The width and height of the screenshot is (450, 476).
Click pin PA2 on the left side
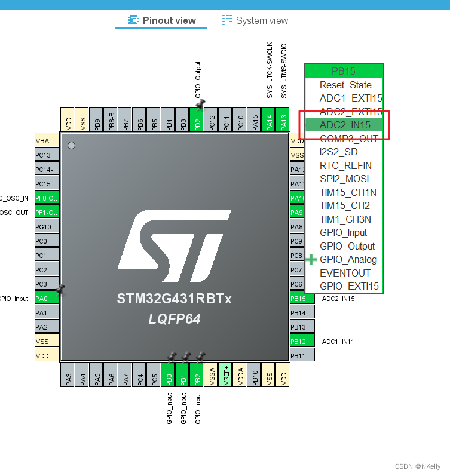pos(47,327)
